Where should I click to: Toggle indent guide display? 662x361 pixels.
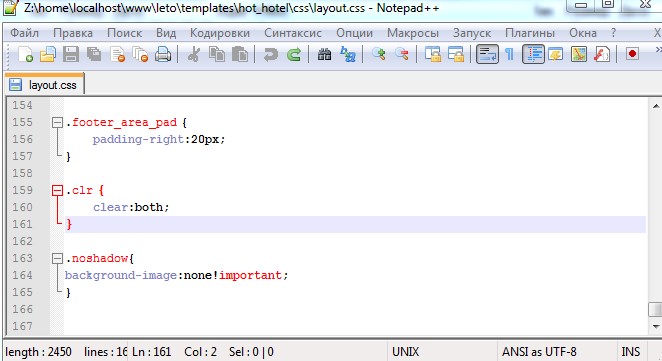pos(533,54)
